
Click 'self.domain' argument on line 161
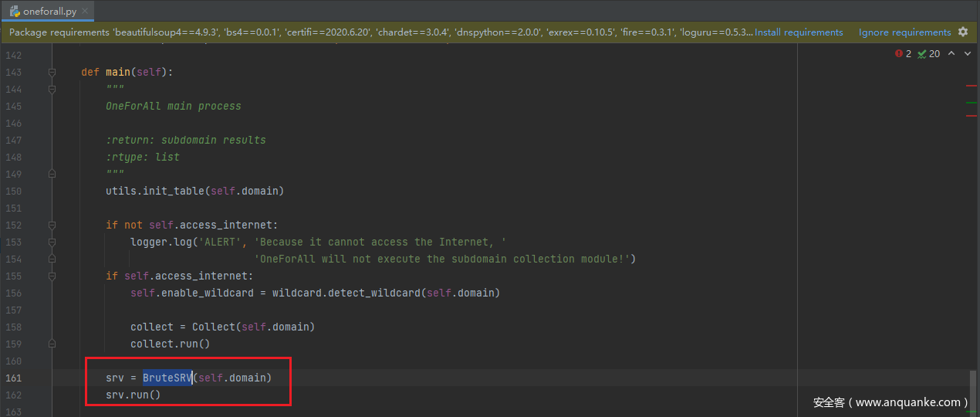click(x=232, y=378)
